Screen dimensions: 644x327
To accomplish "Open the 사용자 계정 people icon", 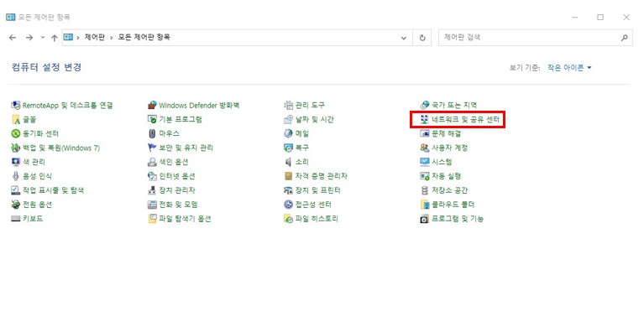I will 425,148.
